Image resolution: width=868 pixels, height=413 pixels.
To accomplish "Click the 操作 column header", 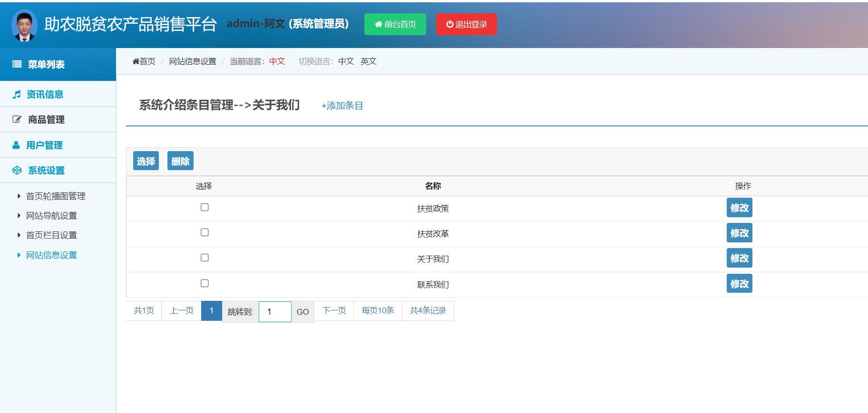I will pos(743,186).
